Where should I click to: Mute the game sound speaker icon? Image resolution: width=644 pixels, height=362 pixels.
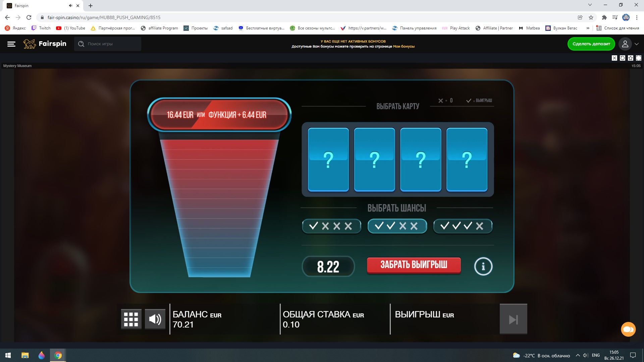155,319
